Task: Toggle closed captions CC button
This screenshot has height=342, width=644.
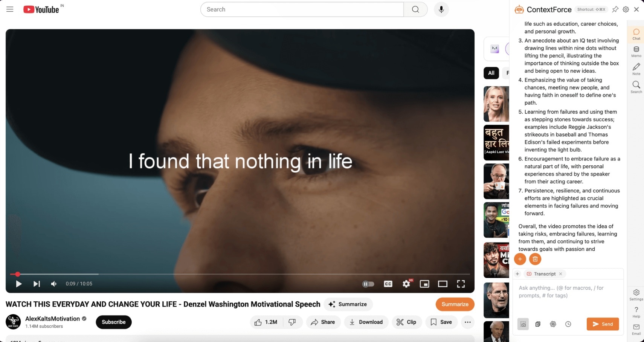Action: click(x=388, y=284)
